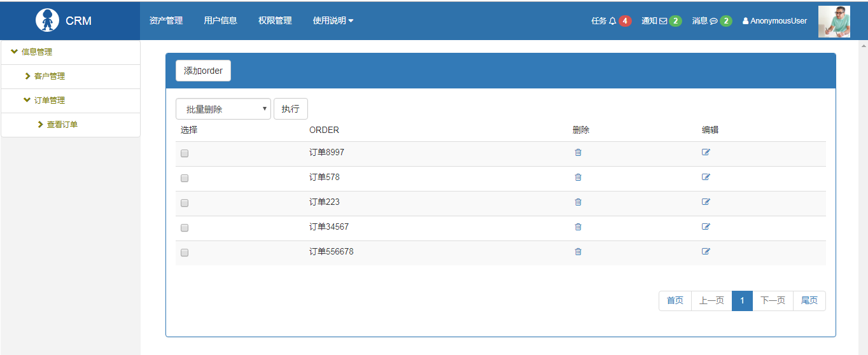
Task: Click the green 2 badge beside 消息
Action: (726, 21)
